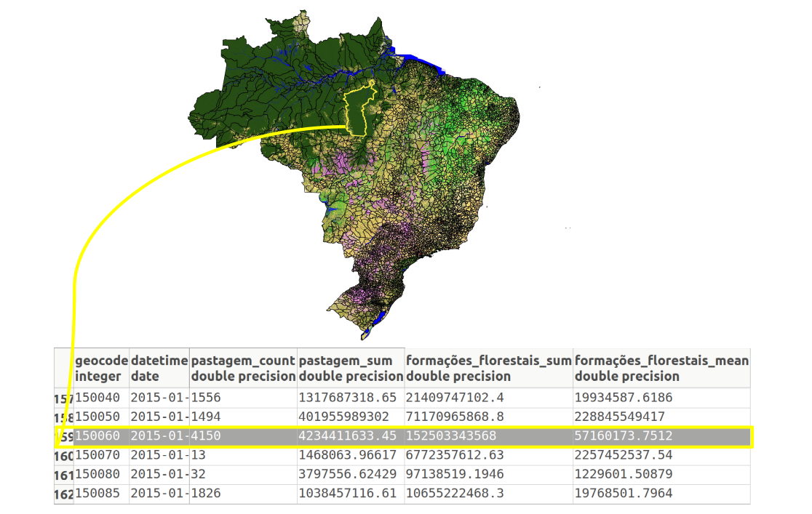
Task: Click florestais_sum value 21409747102.4
Action: tap(455, 398)
